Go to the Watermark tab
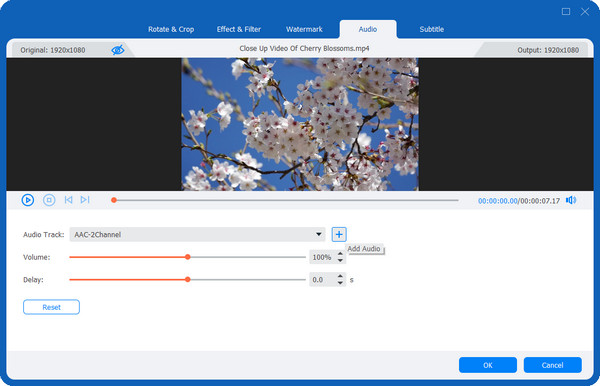The width and height of the screenshot is (600, 386). pos(304,29)
